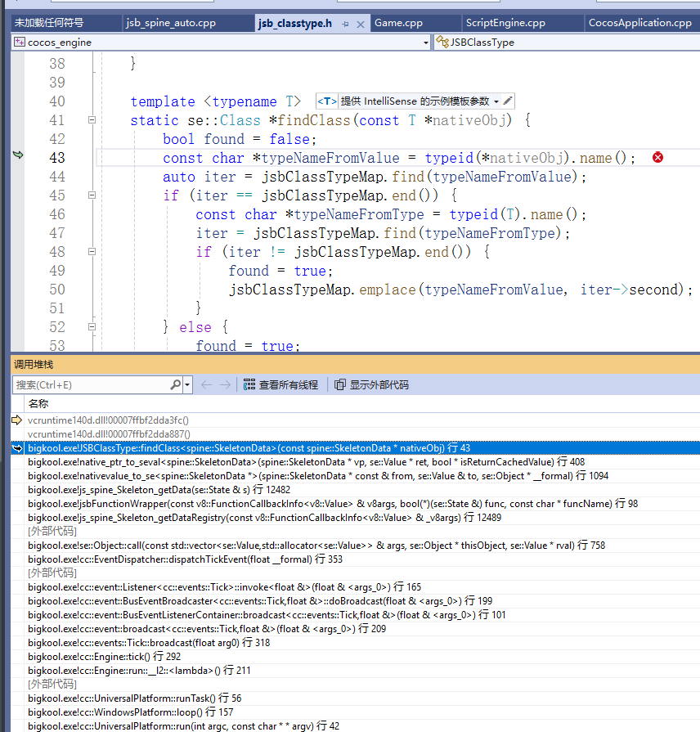
Task: Select UniversalPlatform::runTask() frame line 56
Action: [x=362, y=698]
